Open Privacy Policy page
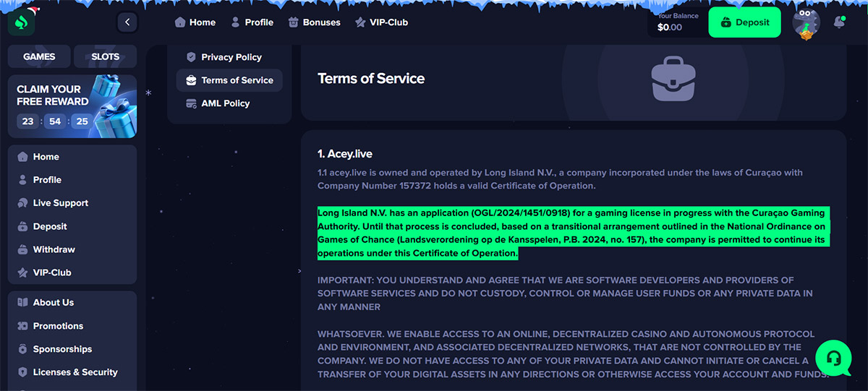The width and height of the screenshot is (868, 391). tap(230, 57)
